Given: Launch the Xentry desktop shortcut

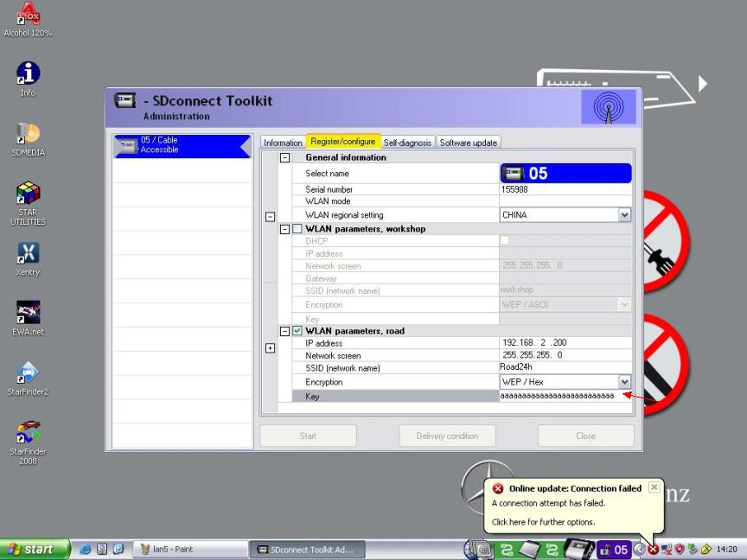Looking at the screenshot, I should pyautogui.click(x=28, y=258).
